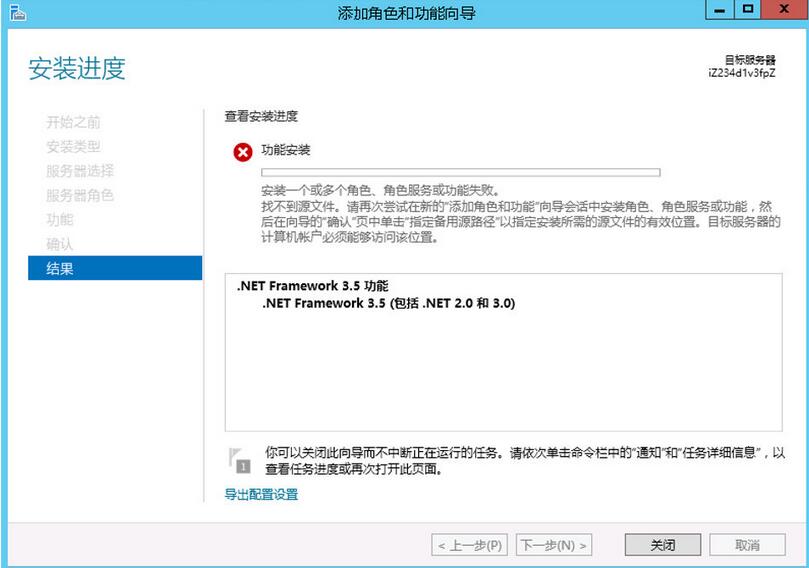
Task: Click the wizard icon in title bar
Action: (x=18, y=12)
